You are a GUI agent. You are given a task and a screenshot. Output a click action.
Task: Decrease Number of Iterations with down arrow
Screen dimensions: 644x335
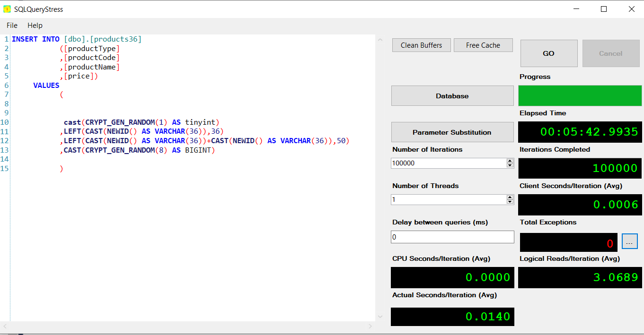pos(510,165)
